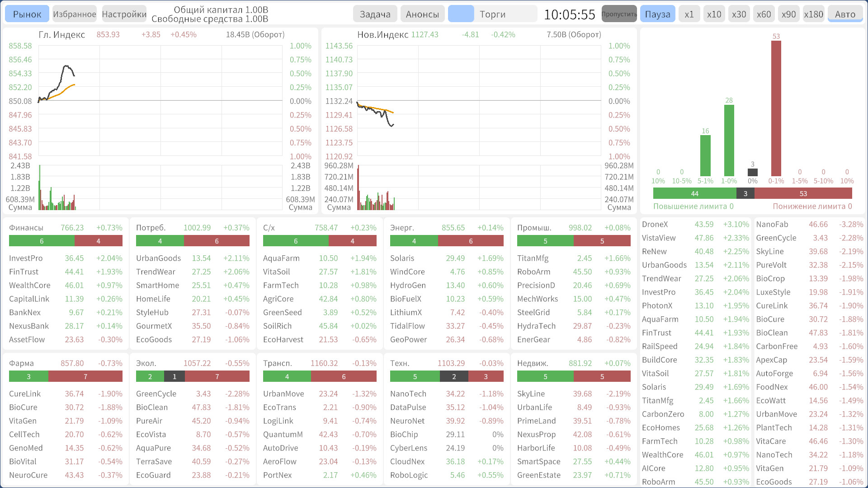Screen dimensions: 868x488
Task: Switch to Избранное tab
Action: (x=75, y=14)
